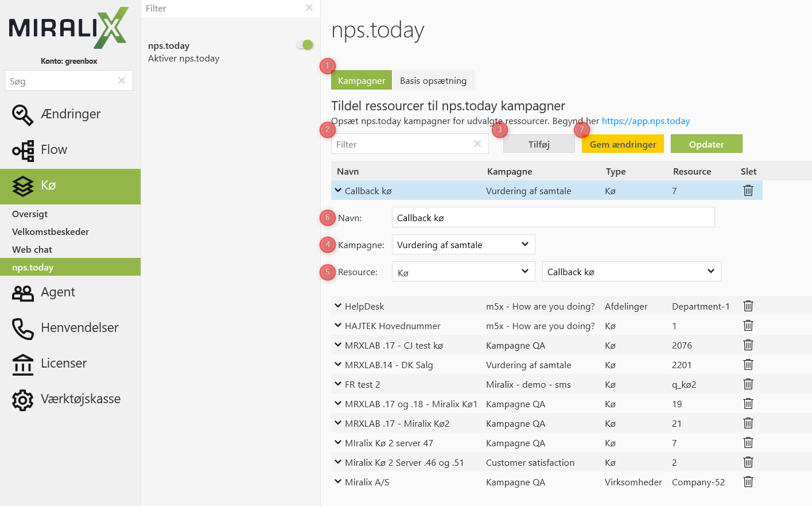The width and height of the screenshot is (812, 506).
Task: Toggle the Aktiver nps.today switch
Action: coord(305,45)
